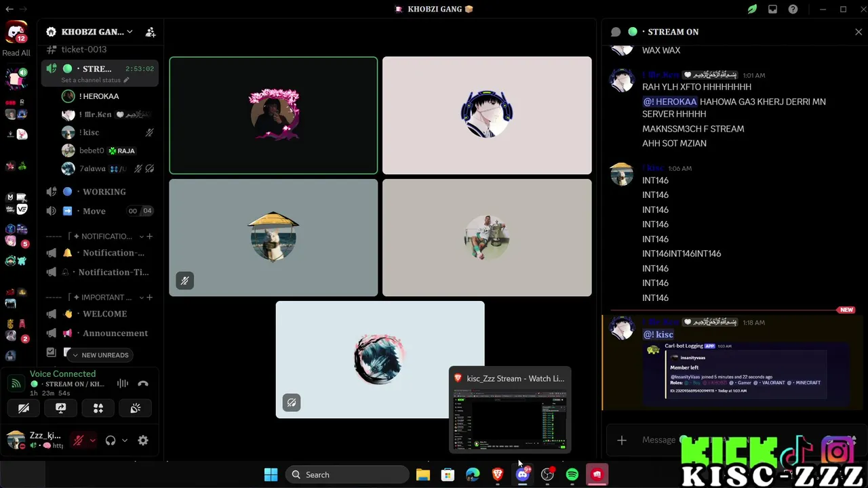Click the chat bubble icon beside STREAM ON header
868x488 pixels.
tap(616, 32)
